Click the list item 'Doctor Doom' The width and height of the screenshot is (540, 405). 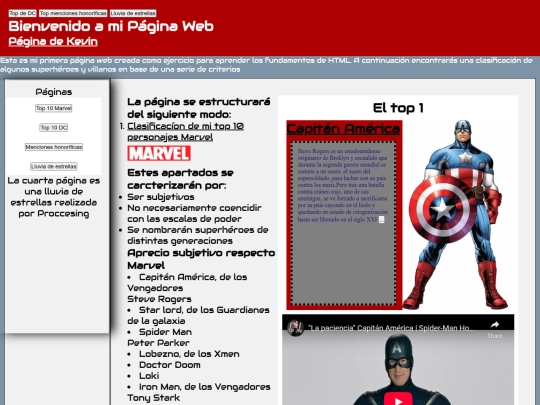(170, 365)
